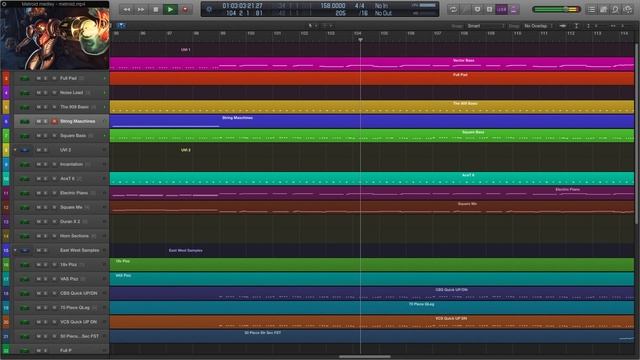The width and height of the screenshot is (640, 360).
Task: Disable record on String Maschines track
Action: (x=54, y=121)
